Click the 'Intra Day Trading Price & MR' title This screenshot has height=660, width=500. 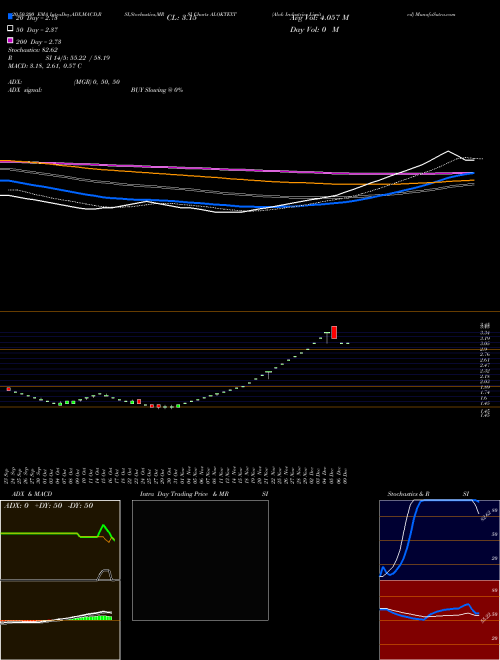click(x=184, y=494)
